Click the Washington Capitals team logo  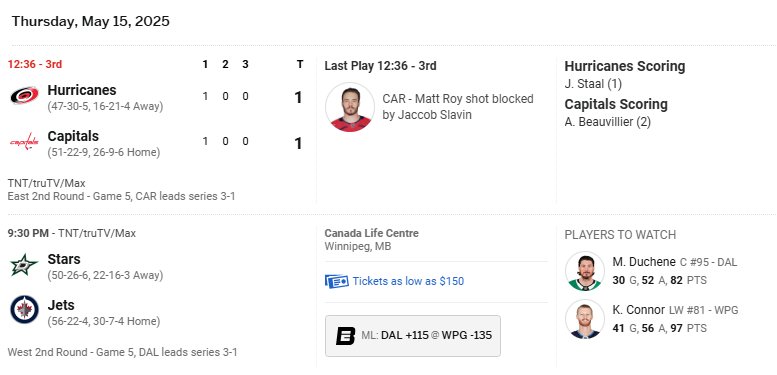point(24,142)
